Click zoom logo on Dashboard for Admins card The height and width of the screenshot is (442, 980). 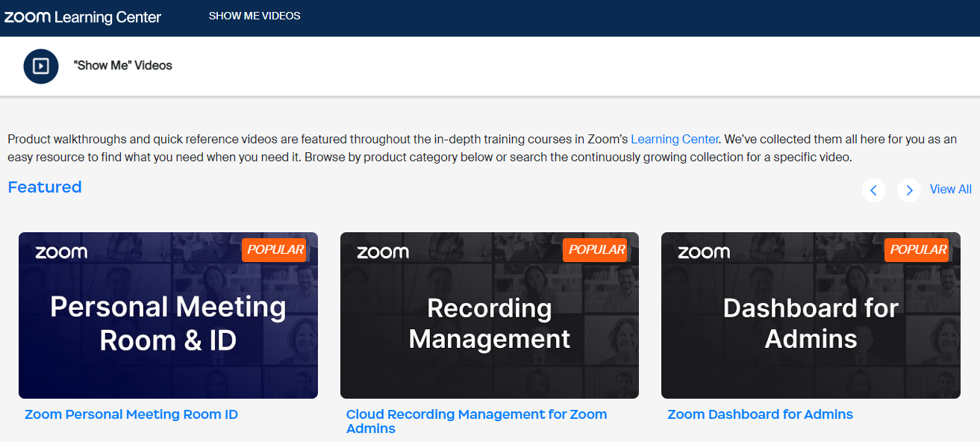click(704, 252)
